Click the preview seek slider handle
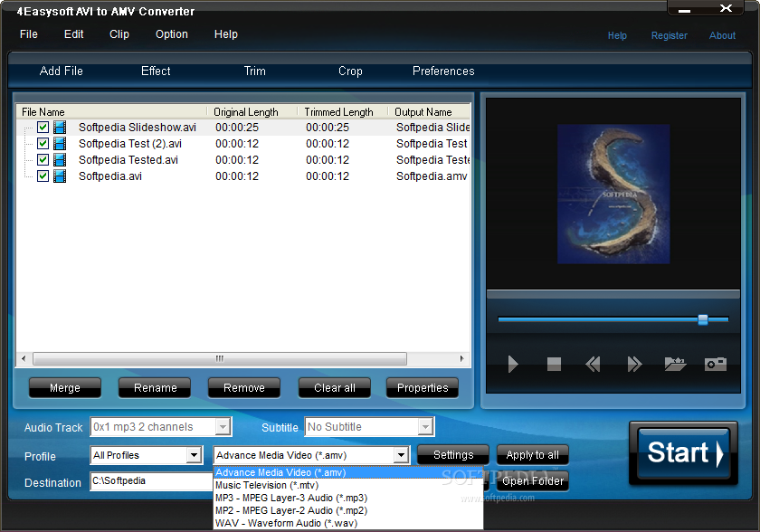 point(703,319)
